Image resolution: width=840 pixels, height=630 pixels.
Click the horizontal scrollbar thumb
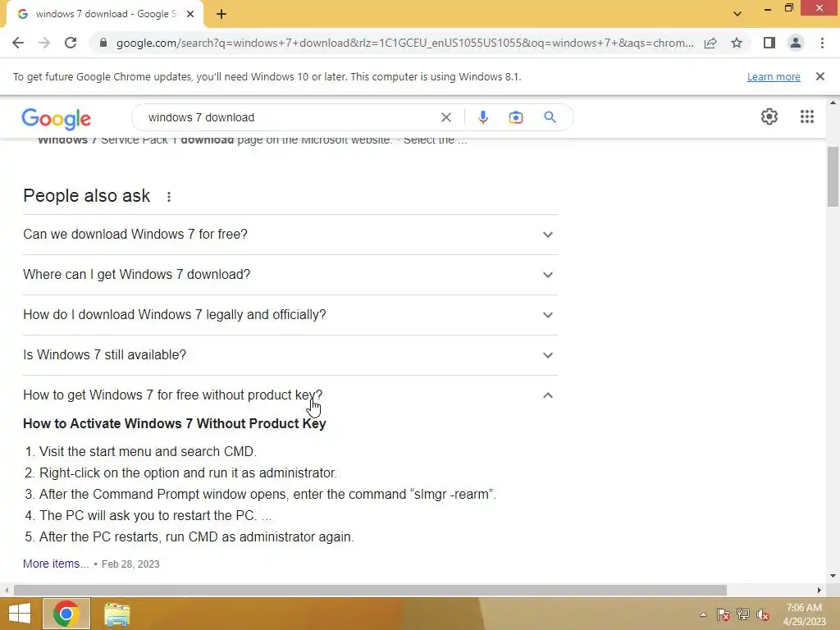(370, 590)
